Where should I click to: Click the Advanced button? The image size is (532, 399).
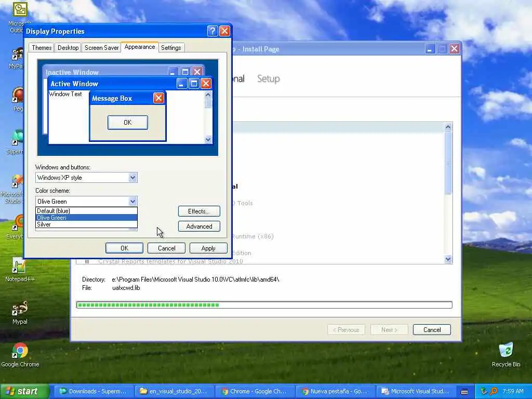199,227
